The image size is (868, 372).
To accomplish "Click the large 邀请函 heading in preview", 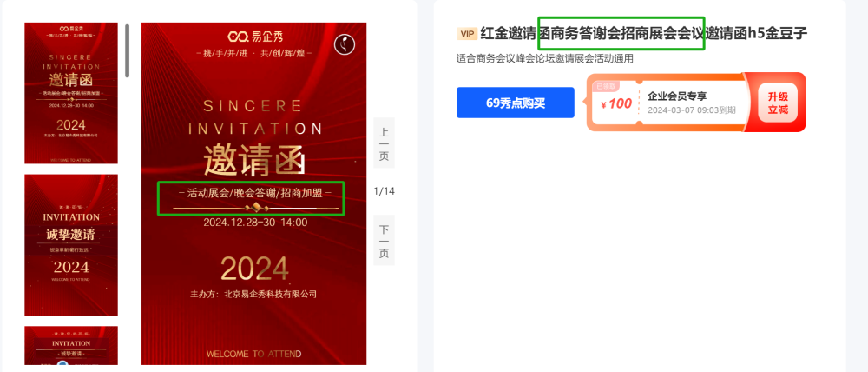I will tap(254, 160).
